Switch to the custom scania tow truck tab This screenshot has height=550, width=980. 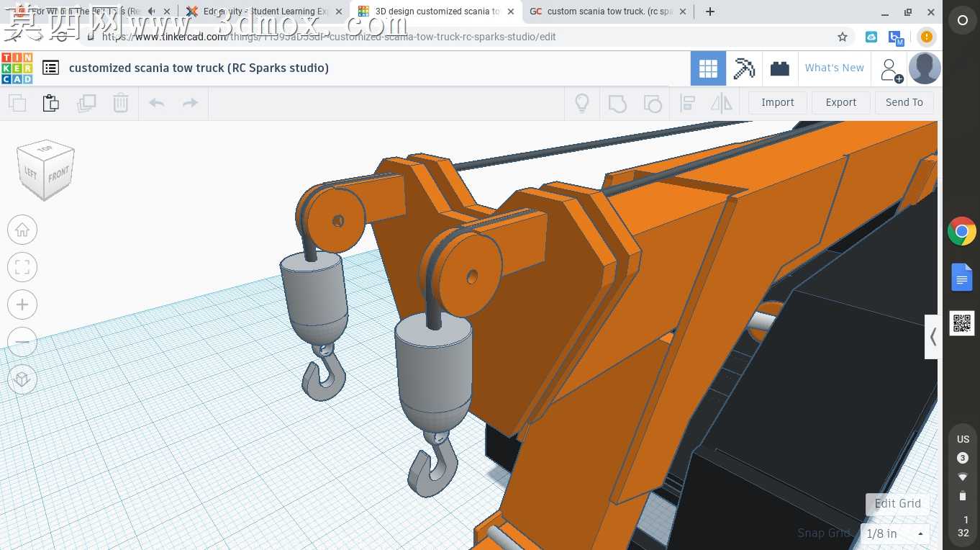(x=608, y=12)
